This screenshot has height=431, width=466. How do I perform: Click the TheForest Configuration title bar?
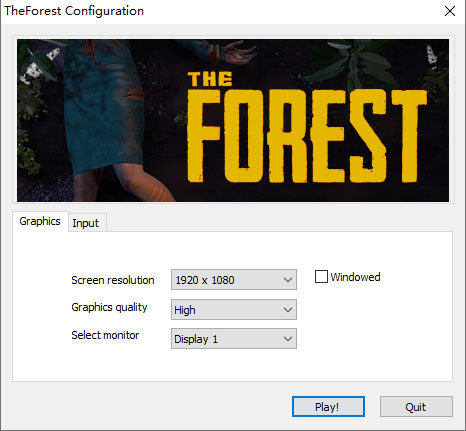220,11
